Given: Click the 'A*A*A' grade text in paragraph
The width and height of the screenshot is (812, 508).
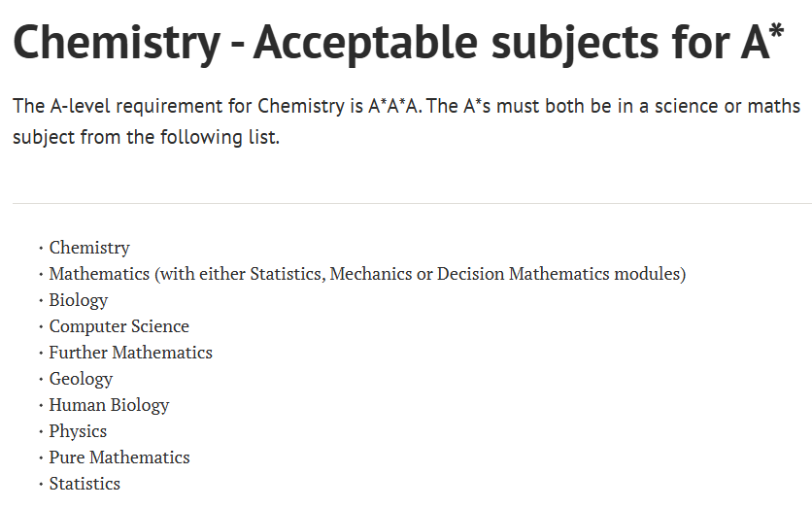Looking at the screenshot, I should pos(394,107).
